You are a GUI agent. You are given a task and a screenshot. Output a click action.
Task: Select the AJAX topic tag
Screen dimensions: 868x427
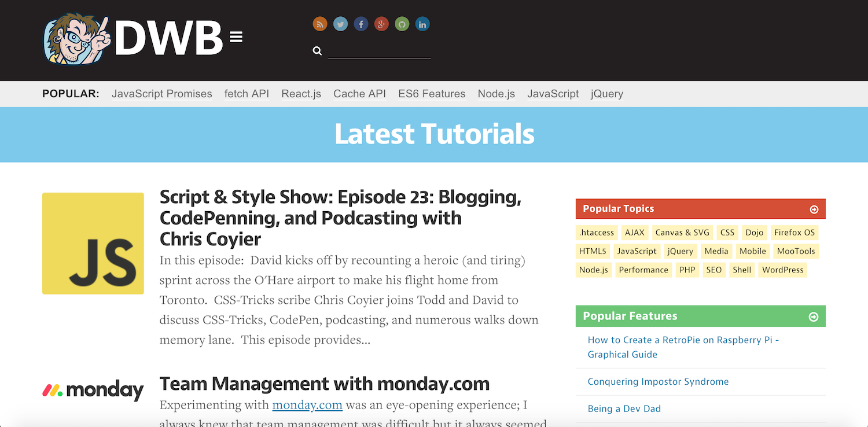635,233
